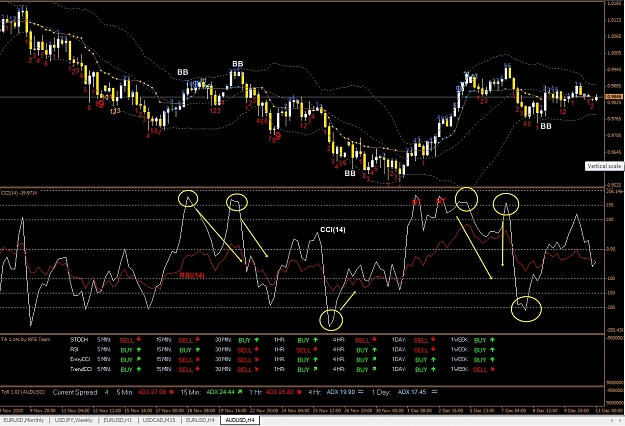Click the green arrow after ADX 24.44
This screenshot has height=426, width=625.
tap(240, 392)
